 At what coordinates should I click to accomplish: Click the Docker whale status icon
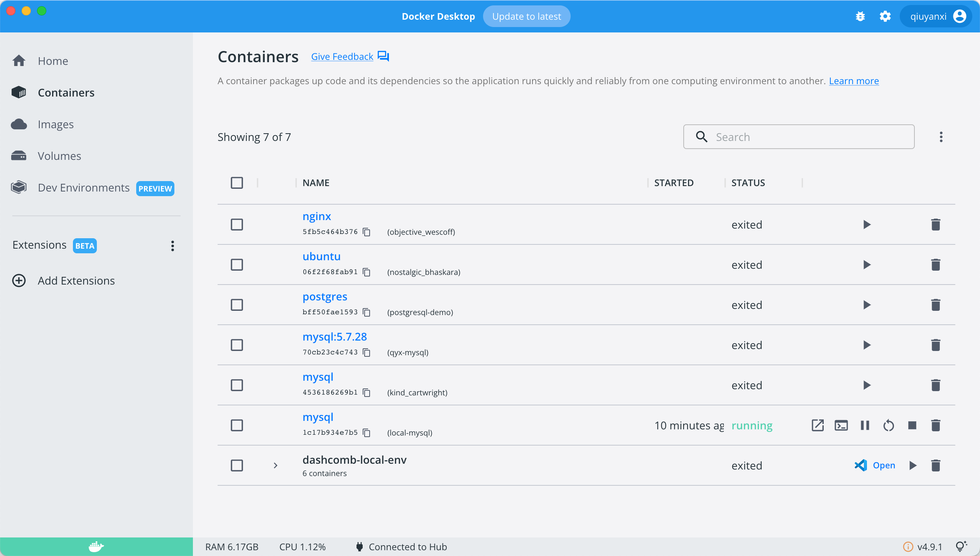click(x=96, y=547)
